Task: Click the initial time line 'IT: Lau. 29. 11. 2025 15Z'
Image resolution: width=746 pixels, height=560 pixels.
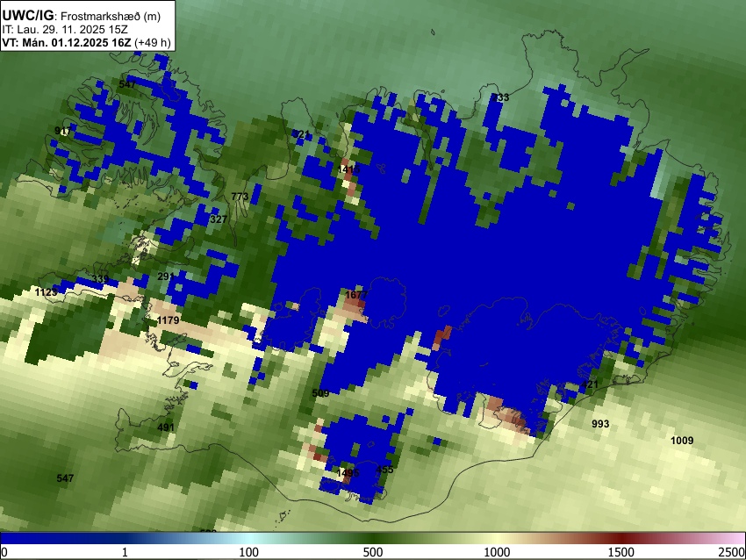Action: (x=65, y=30)
